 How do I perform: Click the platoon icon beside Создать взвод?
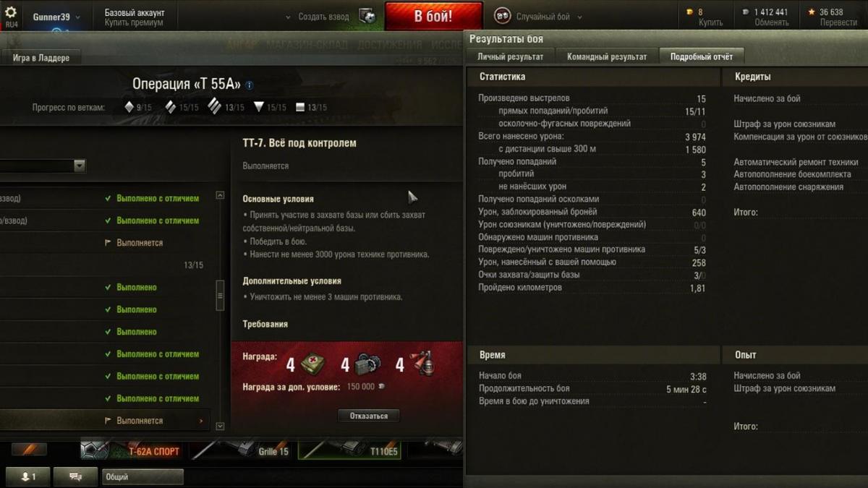368,16
